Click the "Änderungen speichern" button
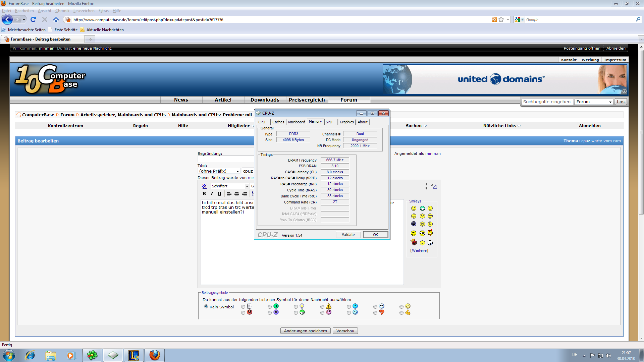 click(305, 331)
